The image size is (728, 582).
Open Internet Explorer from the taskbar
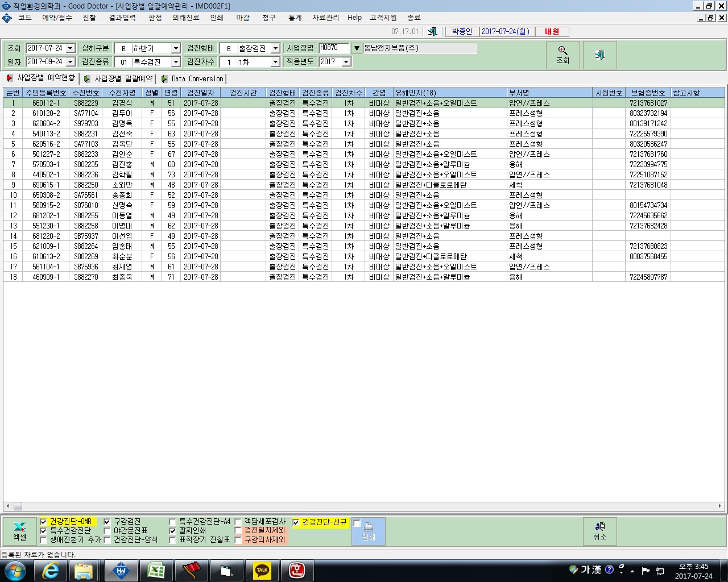51,571
